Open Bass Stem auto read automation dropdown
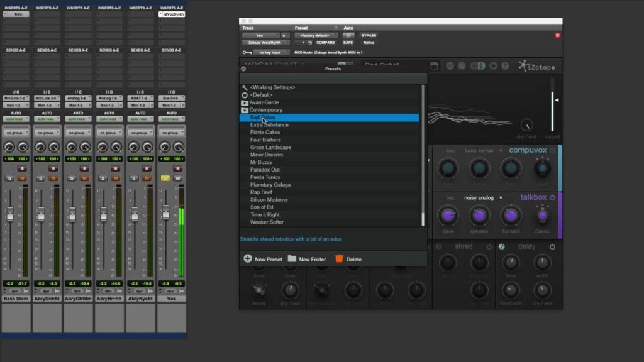This screenshot has height=362, width=644. (x=16, y=119)
